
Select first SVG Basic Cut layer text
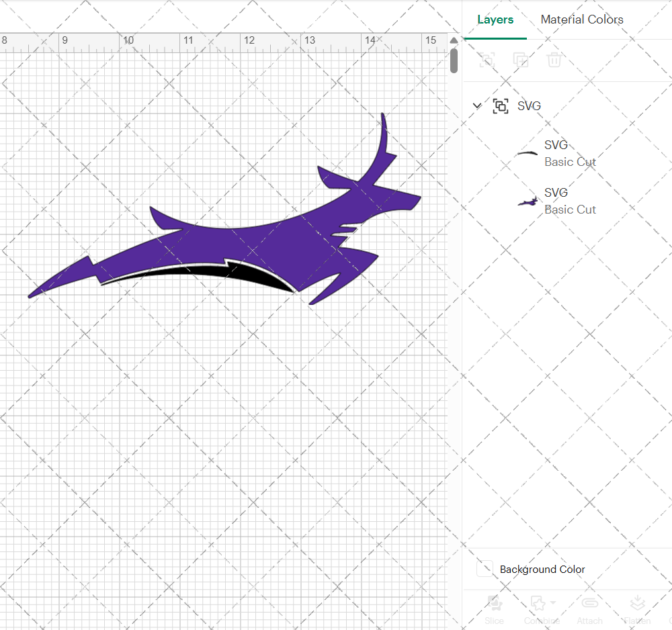[570, 153]
